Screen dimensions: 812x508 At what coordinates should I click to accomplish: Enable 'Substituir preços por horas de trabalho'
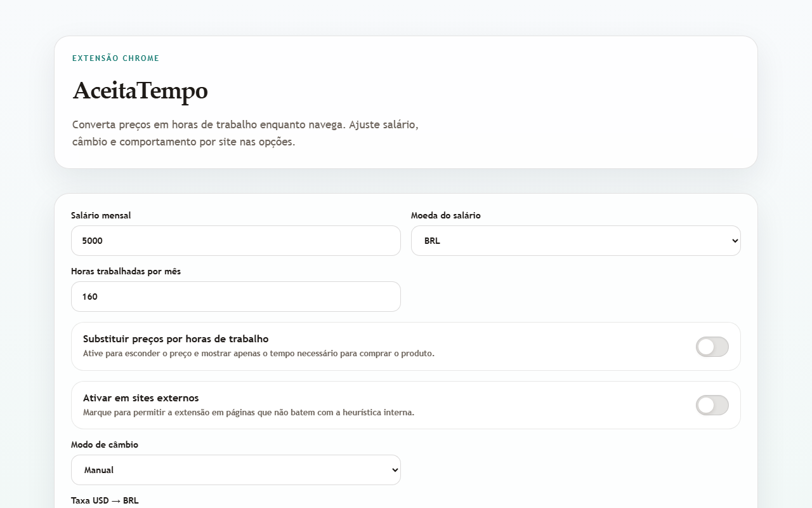coord(712,347)
